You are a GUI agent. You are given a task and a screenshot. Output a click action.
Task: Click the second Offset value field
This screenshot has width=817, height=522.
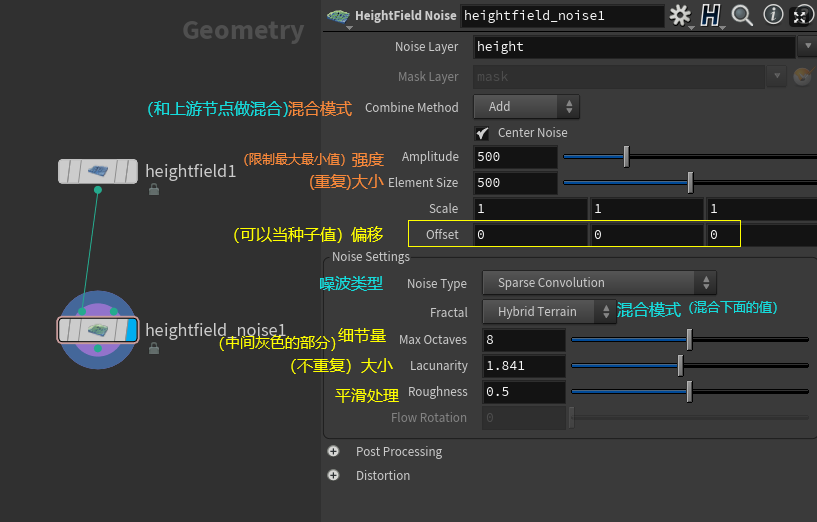click(x=647, y=235)
